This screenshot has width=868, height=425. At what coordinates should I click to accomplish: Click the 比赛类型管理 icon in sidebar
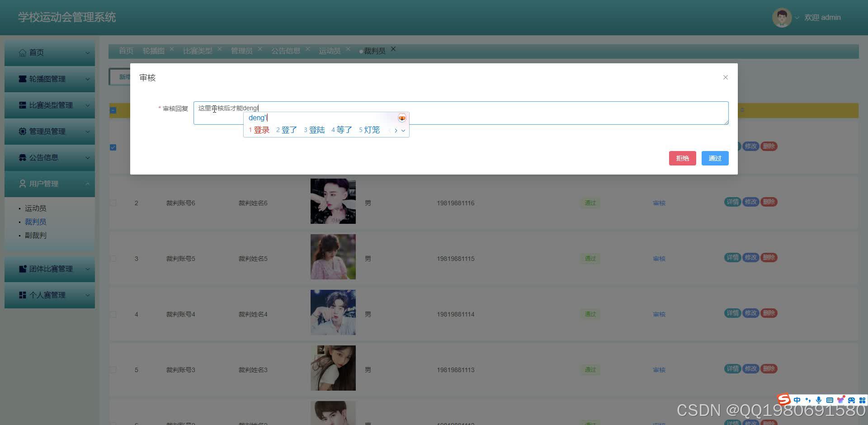tap(23, 105)
